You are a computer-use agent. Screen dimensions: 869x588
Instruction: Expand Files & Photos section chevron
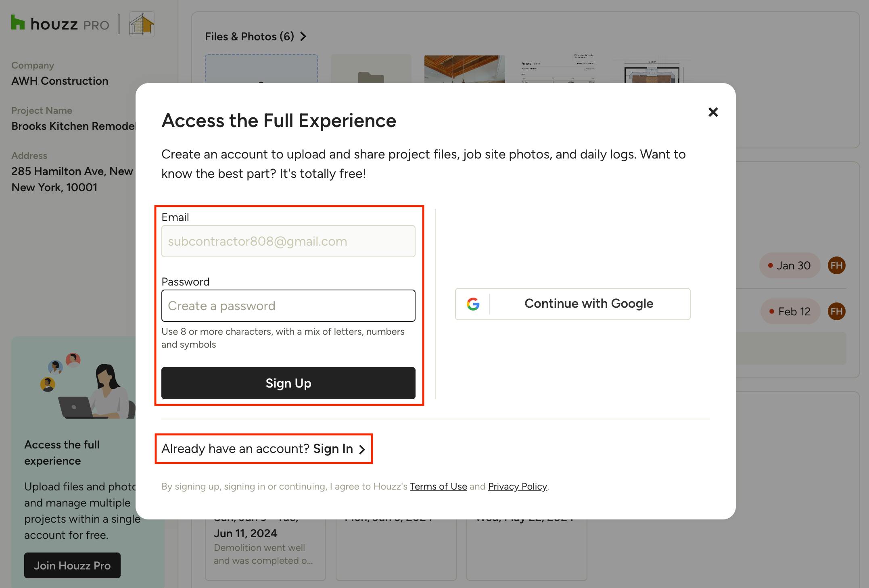click(x=303, y=37)
